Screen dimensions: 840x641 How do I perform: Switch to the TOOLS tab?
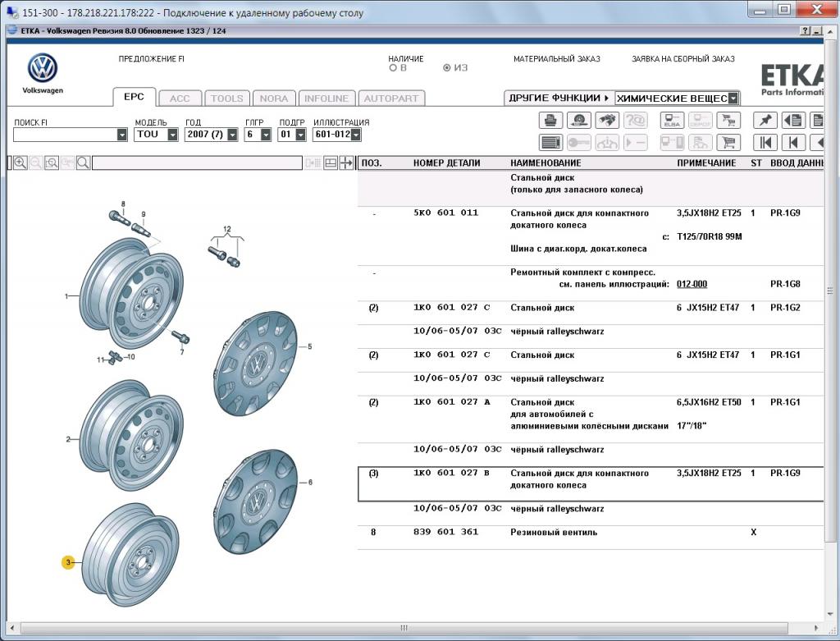pos(226,98)
